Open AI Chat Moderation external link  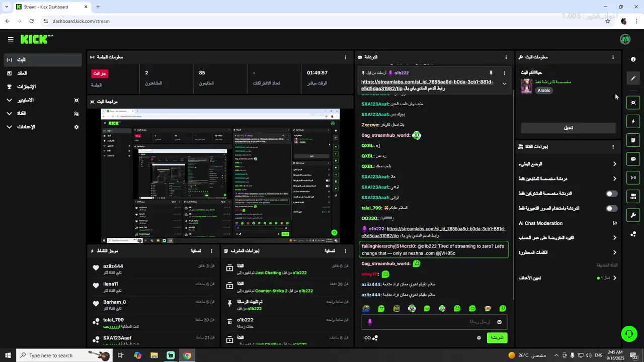click(615, 223)
